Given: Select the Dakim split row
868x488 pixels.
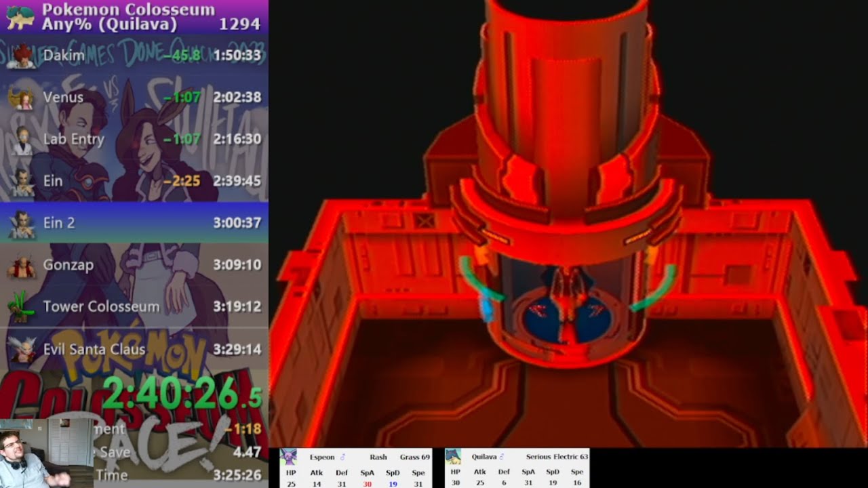Looking at the screenshot, I should pyautogui.click(x=134, y=56).
